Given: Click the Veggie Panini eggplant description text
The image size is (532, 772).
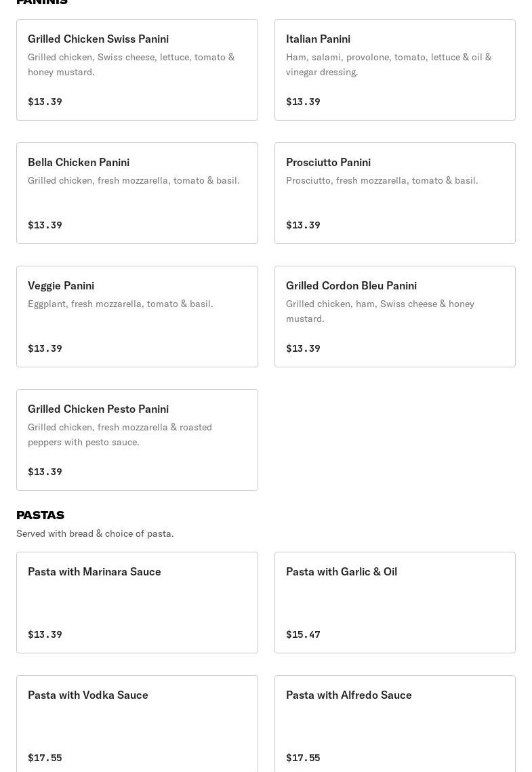Looking at the screenshot, I should [x=120, y=304].
